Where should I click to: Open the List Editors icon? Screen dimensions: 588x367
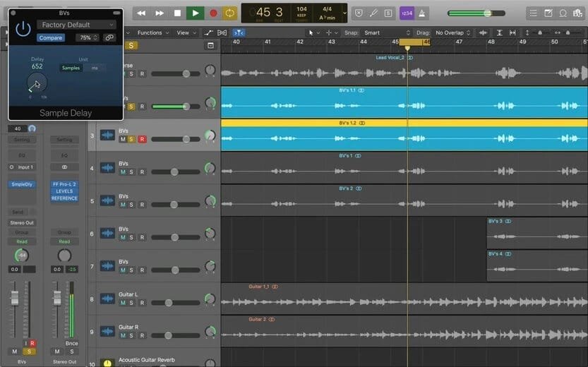(x=533, y=13)
